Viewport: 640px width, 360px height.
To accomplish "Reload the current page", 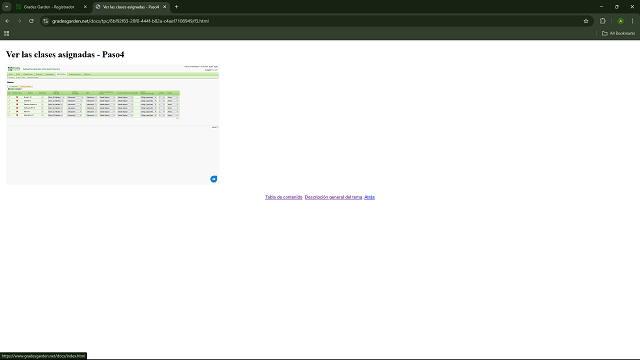I will pos(31,21).
